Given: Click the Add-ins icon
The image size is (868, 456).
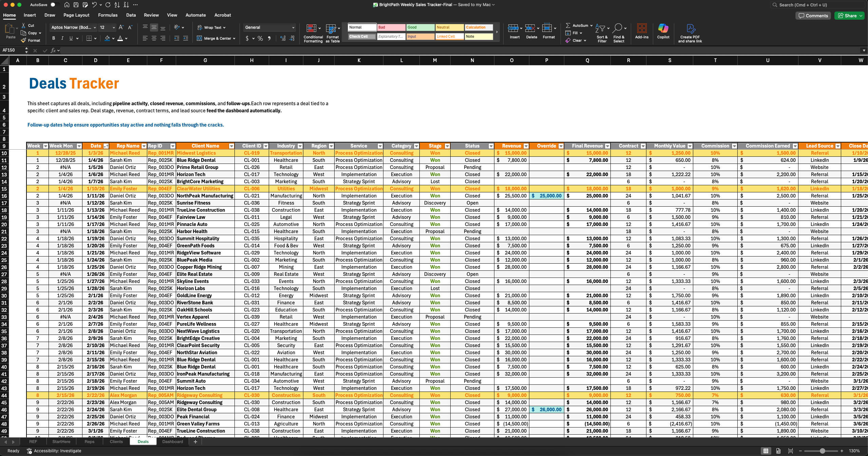Looking at the screenshot, I should [641, 28].
